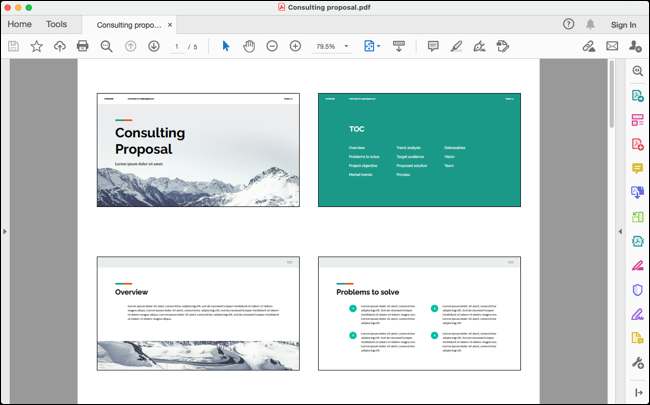Open fit page options dropdown arrow

(x=378, y=46)
